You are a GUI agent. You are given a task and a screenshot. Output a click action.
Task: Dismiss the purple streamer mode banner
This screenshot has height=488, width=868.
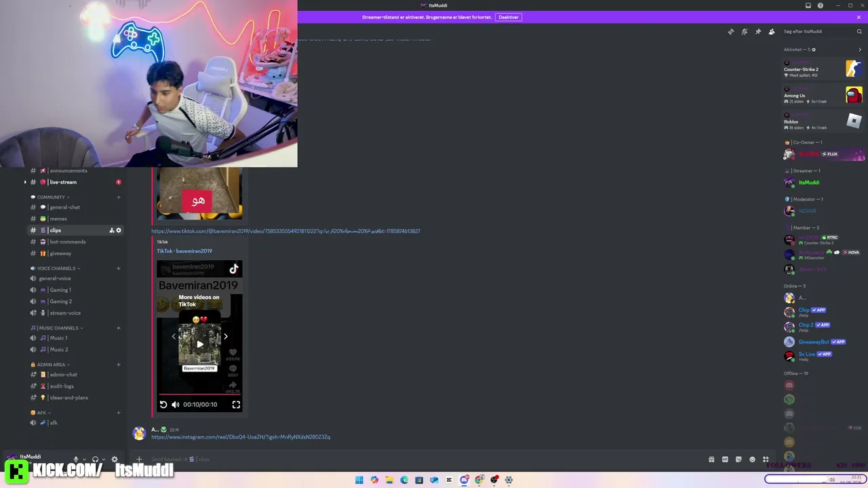(x=859, y=17)
